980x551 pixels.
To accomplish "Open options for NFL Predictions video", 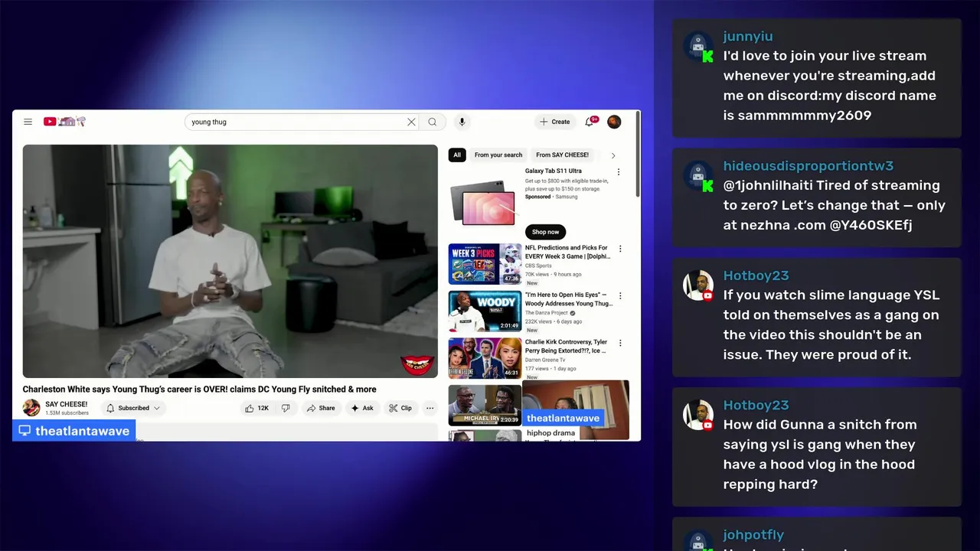I will point(620,249).
